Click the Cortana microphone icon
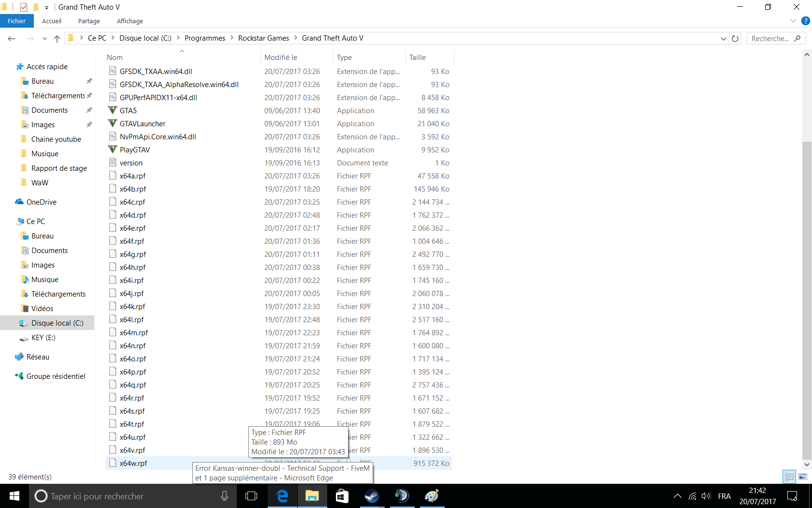This screenshot has height=508, width=812. pos(224,496)
